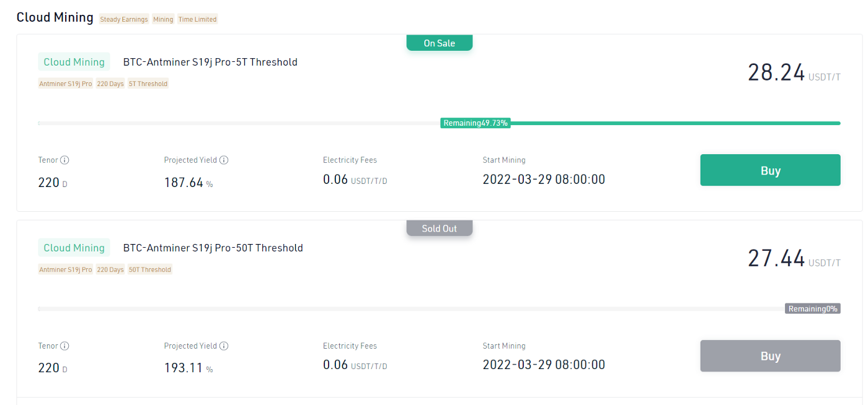This screenshot has height=405, width=868.
Task: Select the Time Limited tag
Action: [197, 19]
